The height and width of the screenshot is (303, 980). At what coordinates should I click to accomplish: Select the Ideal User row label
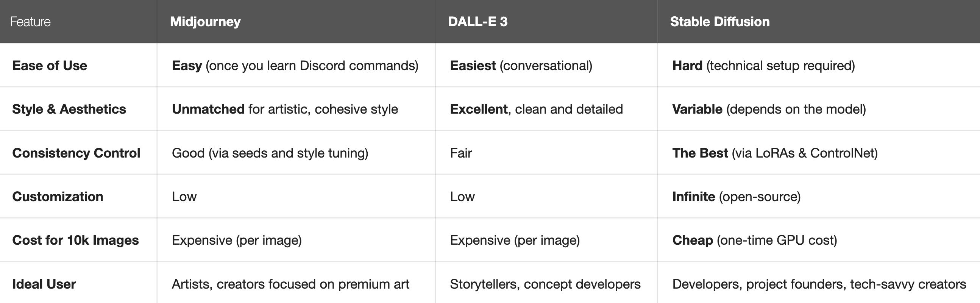click(44, 284)
